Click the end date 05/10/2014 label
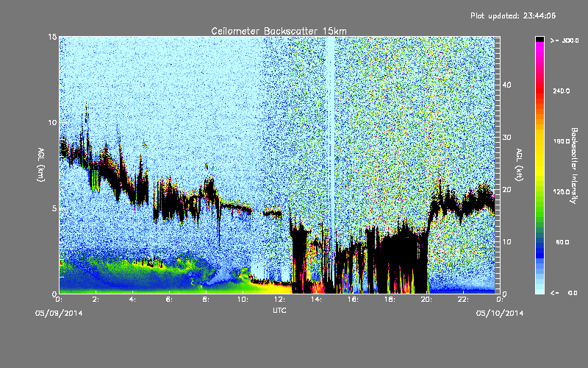588x368 pixels. (x=500, y=314)
